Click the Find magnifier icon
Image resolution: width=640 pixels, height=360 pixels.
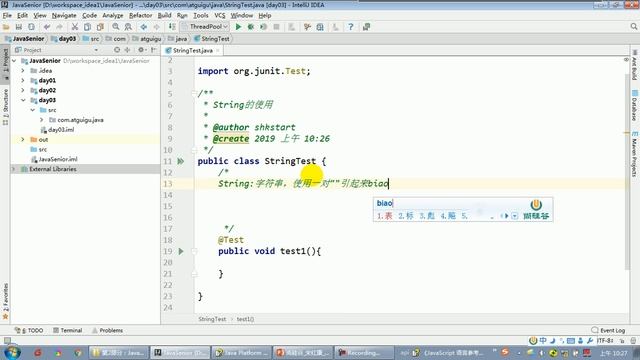coord(116,27)
